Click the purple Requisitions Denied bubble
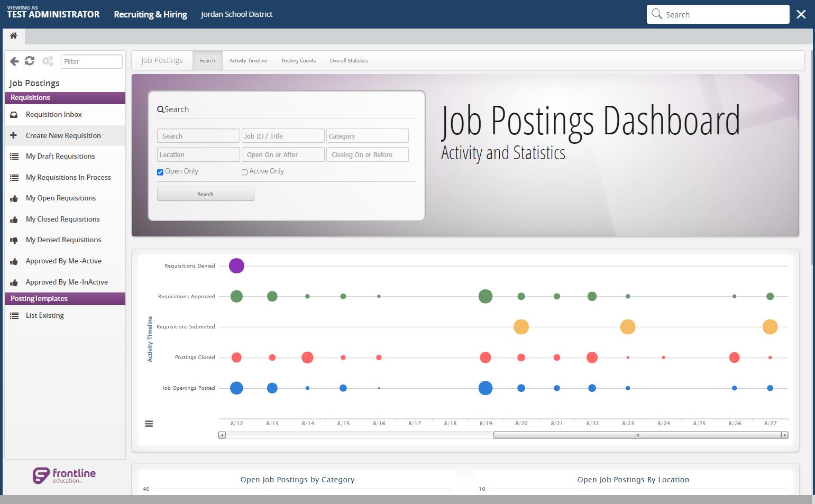 tap(236, 266)
